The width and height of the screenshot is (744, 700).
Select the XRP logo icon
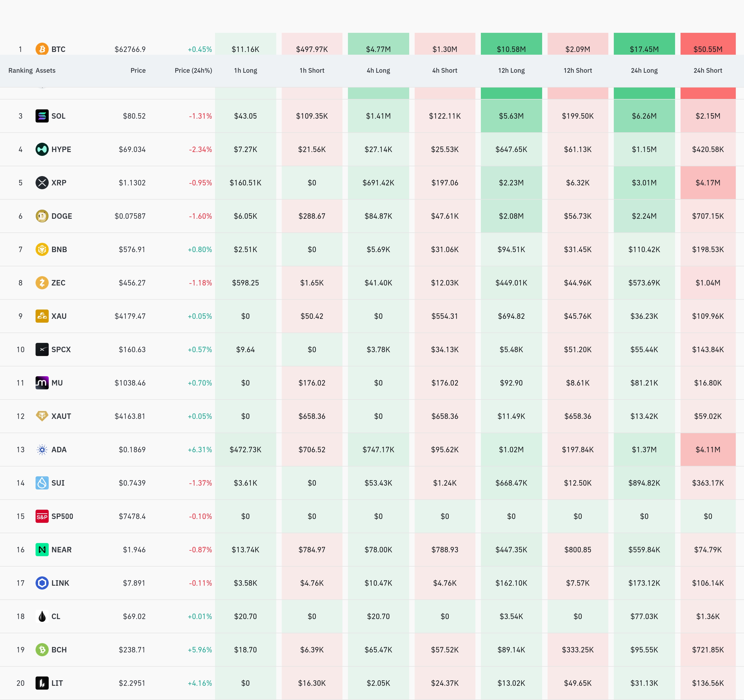click(42, 183)
